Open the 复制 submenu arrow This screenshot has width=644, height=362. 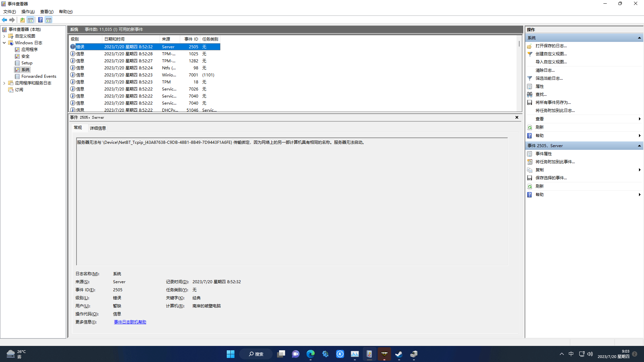639,170
